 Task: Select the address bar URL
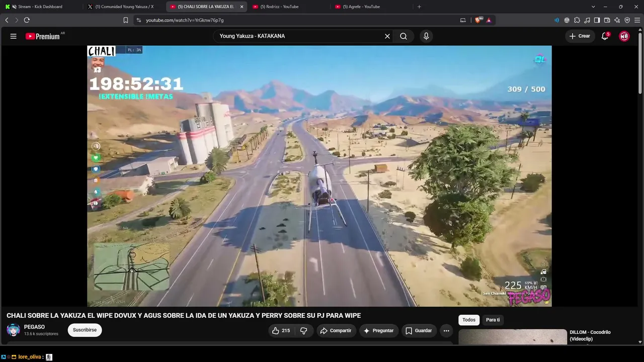(185, 20)
